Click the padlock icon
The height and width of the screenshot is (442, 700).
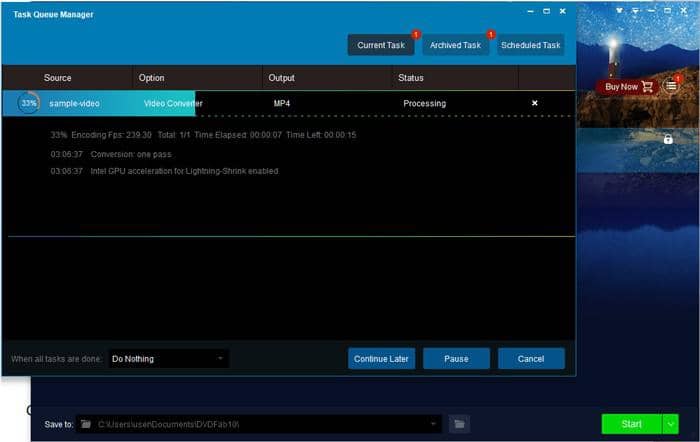(x=668, y=139)
